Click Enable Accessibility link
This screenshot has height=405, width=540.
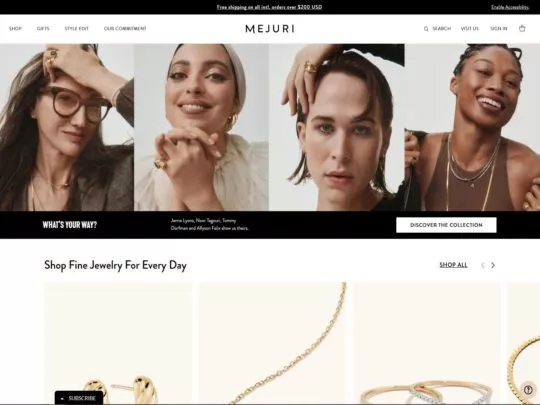click(510, 7)
